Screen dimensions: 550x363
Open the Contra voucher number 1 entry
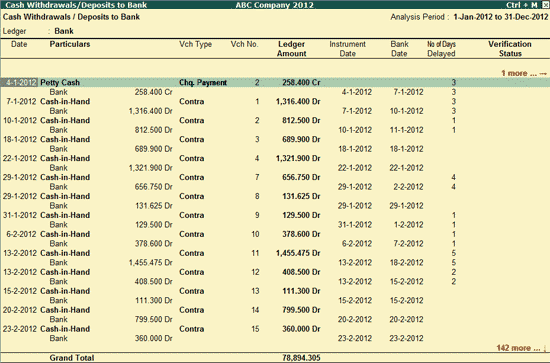click(x=275, y=101)
